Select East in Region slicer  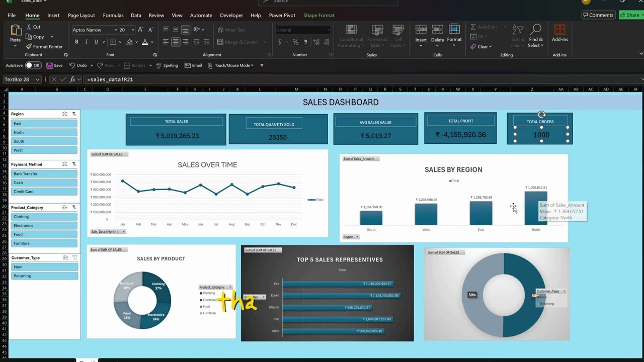point(44,124)
